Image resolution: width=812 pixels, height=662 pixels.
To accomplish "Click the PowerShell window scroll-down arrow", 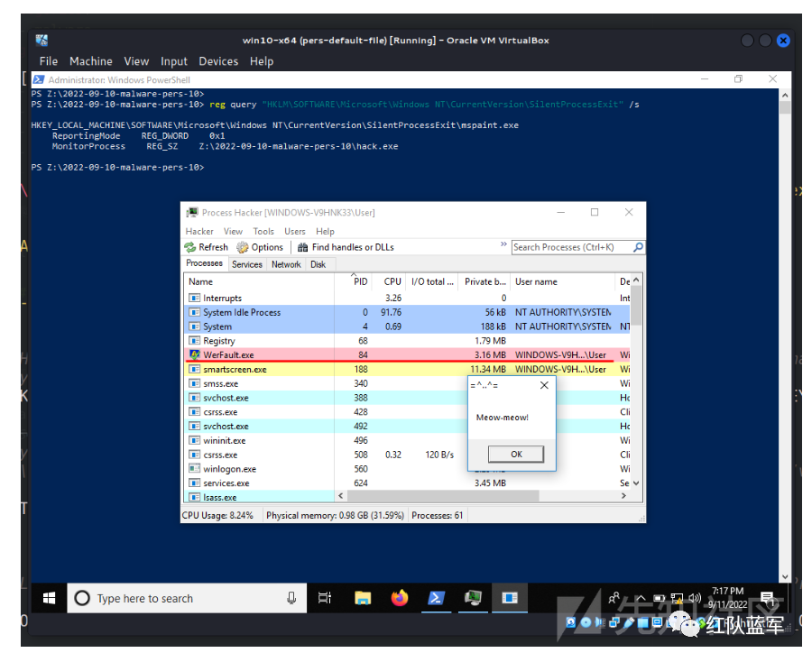I will (785, 576).
